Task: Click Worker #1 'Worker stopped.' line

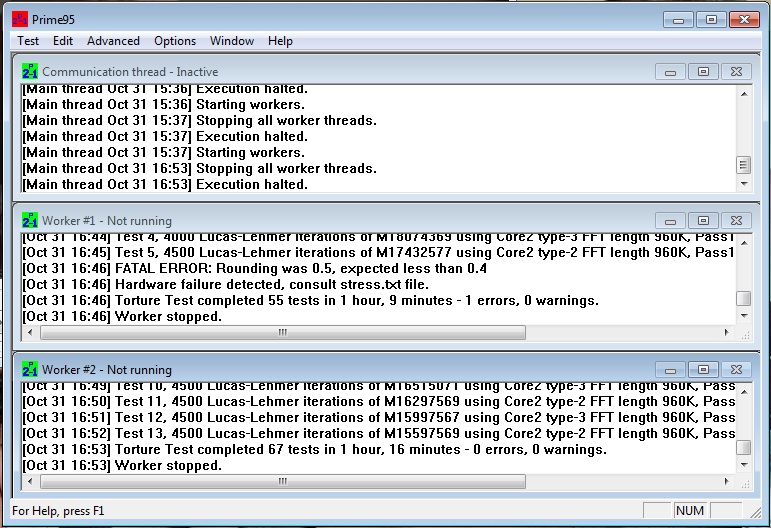Action: (122, 317)
